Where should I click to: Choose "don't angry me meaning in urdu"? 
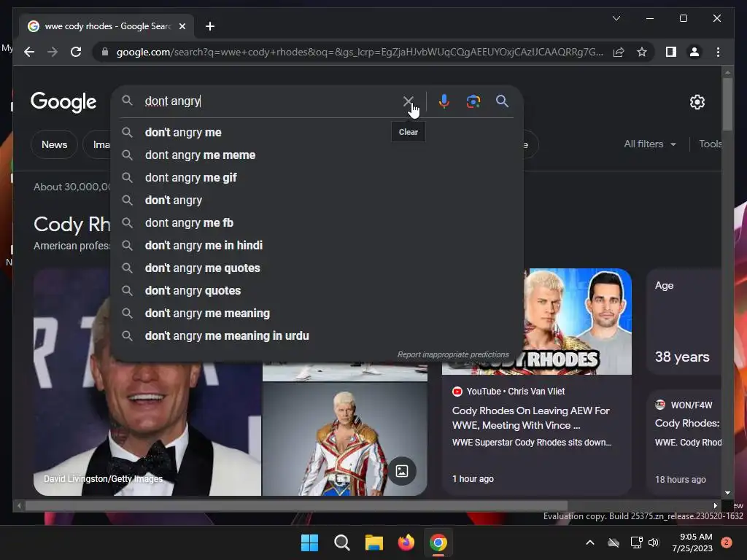tap(317, 335)
